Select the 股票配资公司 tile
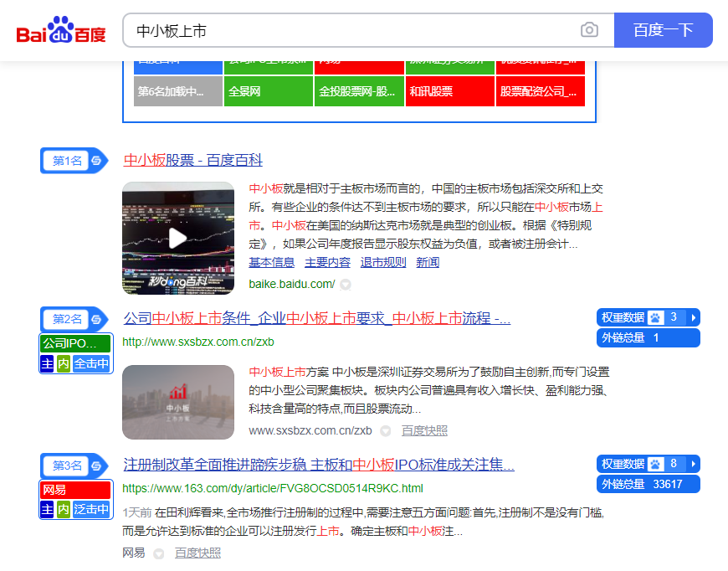728x571 pixels. point(541,91)
